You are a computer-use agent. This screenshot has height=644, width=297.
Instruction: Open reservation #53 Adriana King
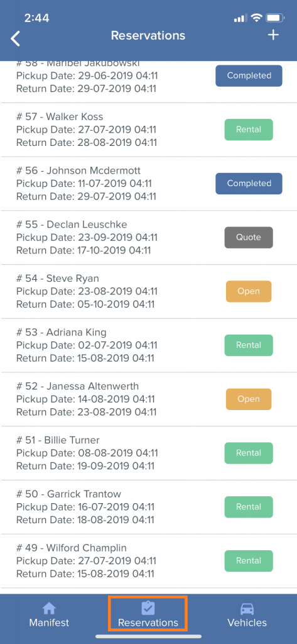148,345
